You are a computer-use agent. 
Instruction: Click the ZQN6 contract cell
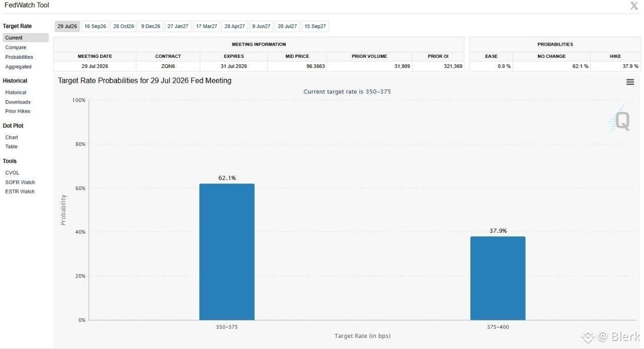coord(168,66)
